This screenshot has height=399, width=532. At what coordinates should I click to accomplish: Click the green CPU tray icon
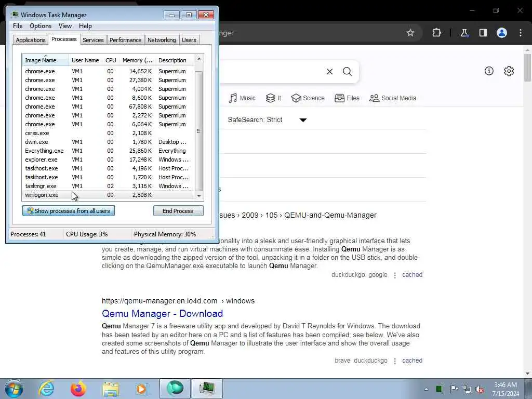click(x=439, y=389)
